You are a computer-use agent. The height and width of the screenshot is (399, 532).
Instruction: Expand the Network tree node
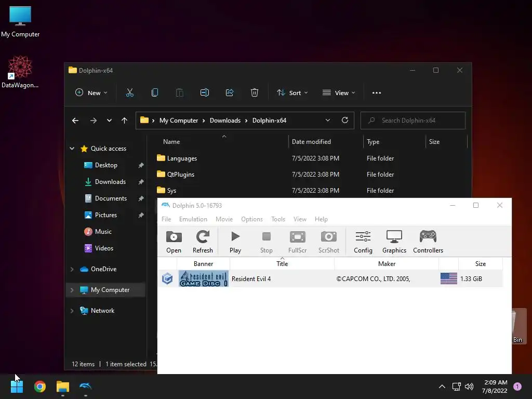point(72,311)
